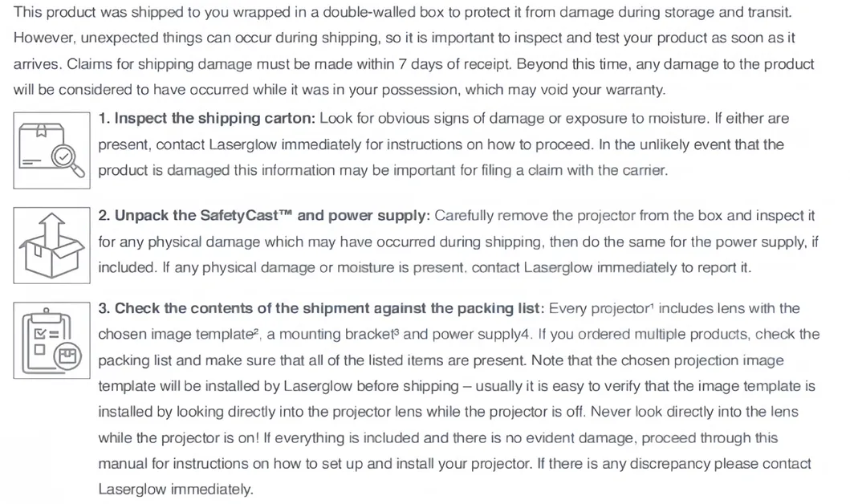Click the ticked checkbox inside clipboard icon

40,333
